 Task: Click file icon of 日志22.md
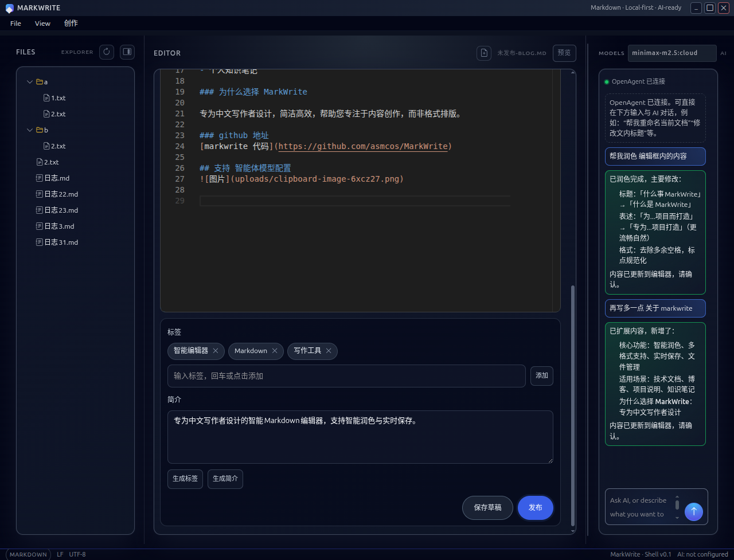(40, 194)
